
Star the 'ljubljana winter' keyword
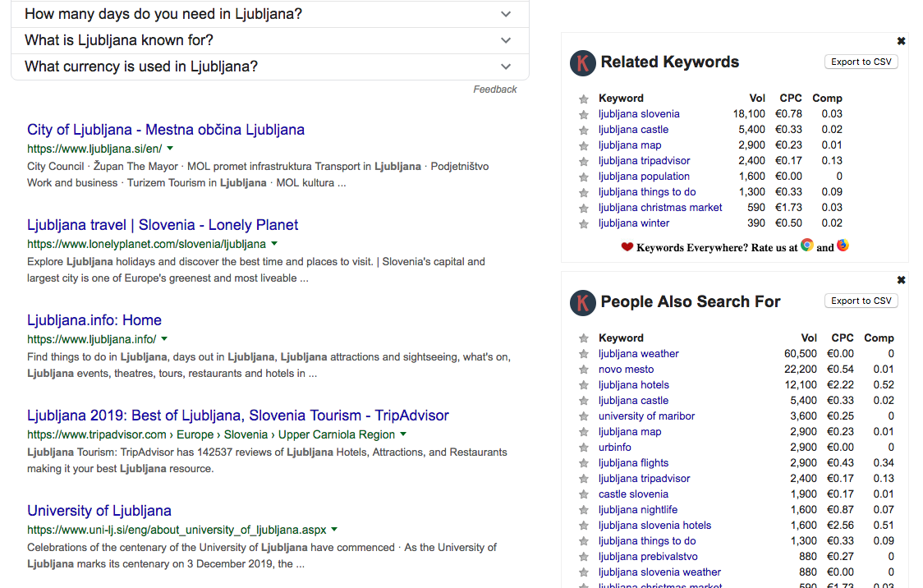[583, 224]
